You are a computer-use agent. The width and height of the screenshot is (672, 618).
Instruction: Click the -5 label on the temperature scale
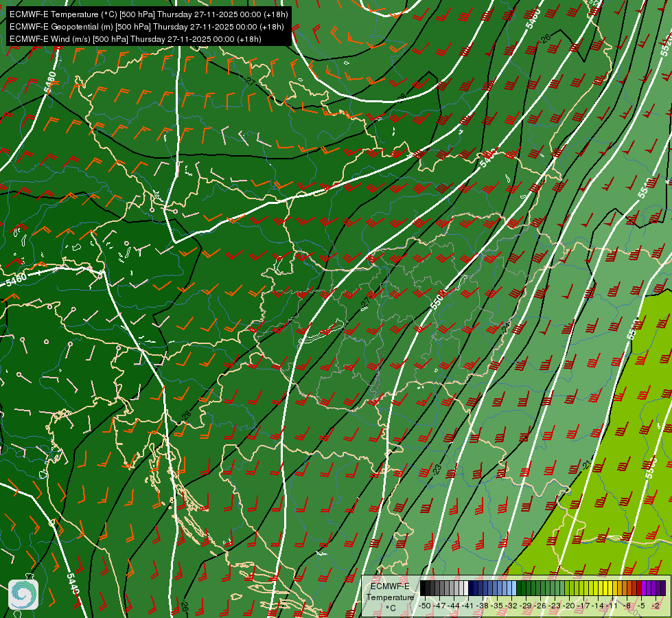click(640, 606)
